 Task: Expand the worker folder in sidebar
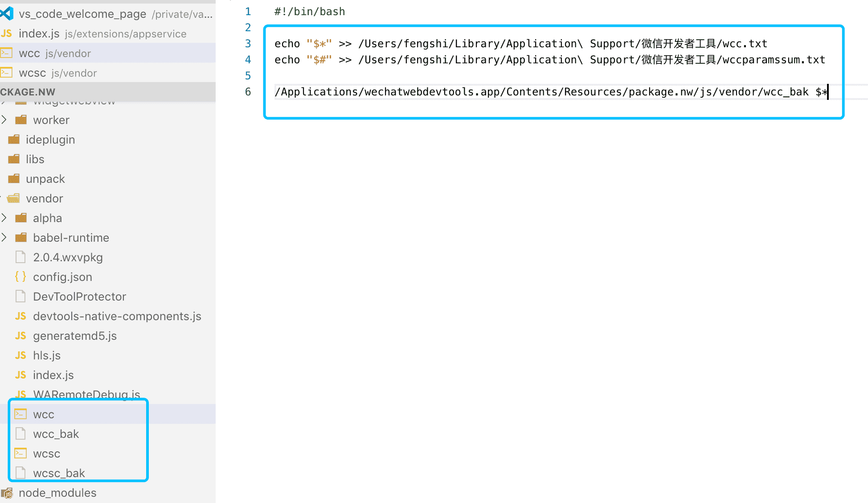[6, 120]
